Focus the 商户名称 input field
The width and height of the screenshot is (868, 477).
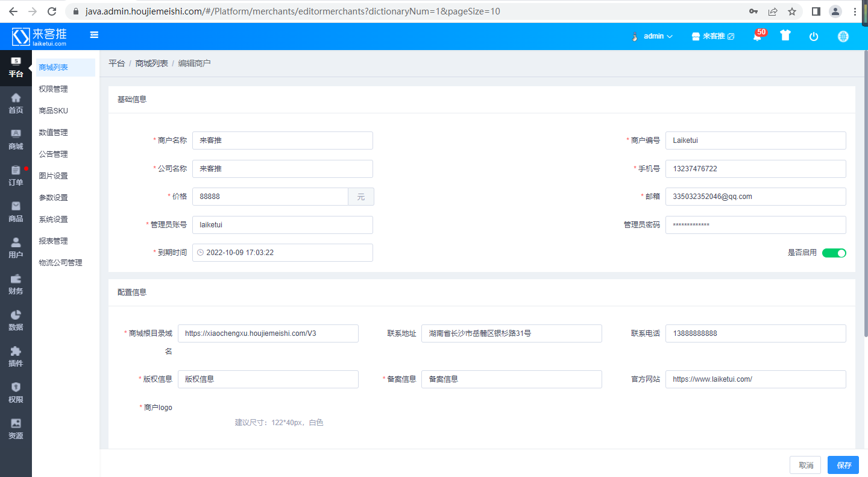(x=283, y=141)
